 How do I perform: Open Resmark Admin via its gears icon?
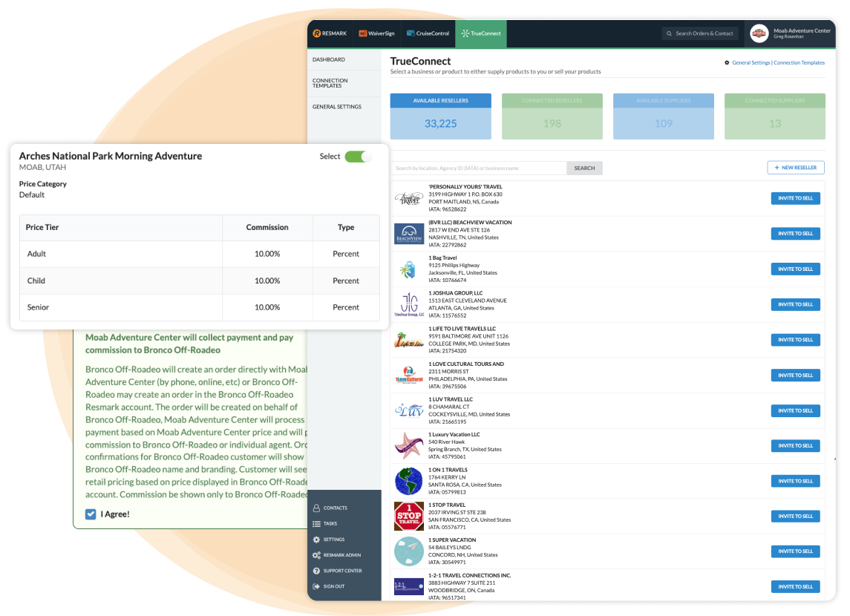point(316,555)
